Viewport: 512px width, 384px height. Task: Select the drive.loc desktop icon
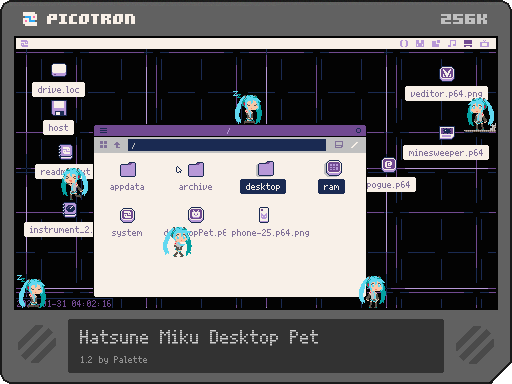(59, 80)
